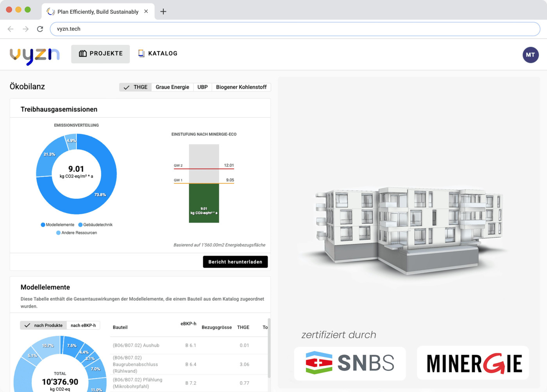Toggle Modellelemente legend entry
The image size is (547, 392).
click(x=57, y=225)
